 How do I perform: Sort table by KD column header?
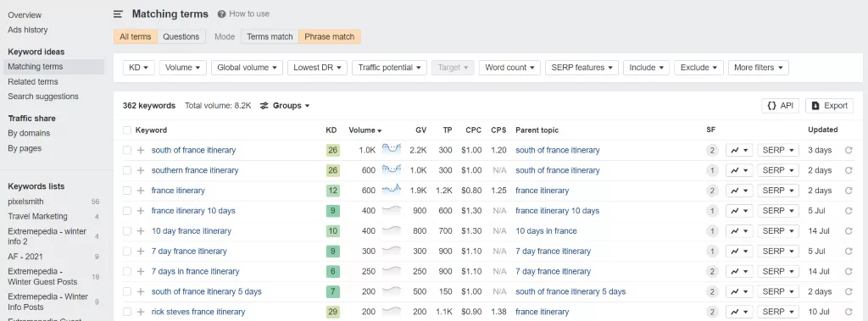[x=331, y=130]
